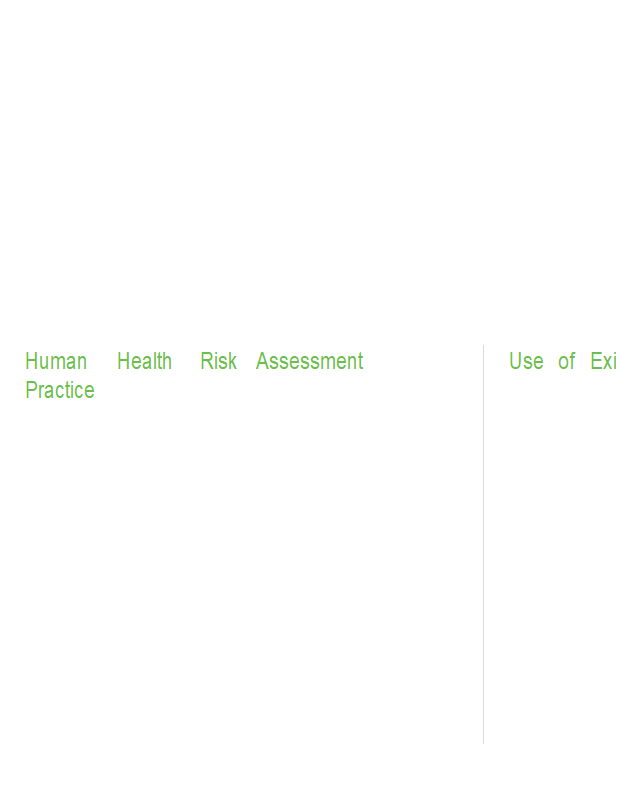Click the word "Assessment" in the left heading
Screen dimensions: 618x800
309,362
